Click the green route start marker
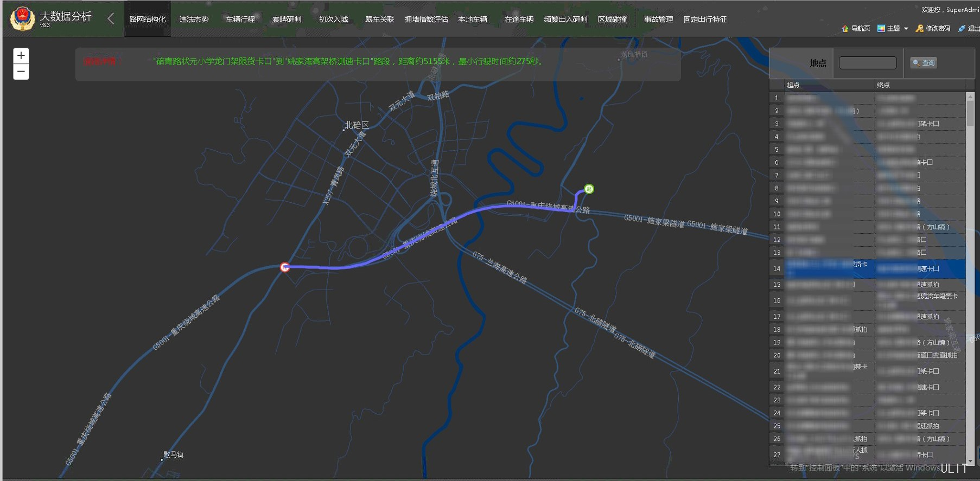 (x=589, y=189)
